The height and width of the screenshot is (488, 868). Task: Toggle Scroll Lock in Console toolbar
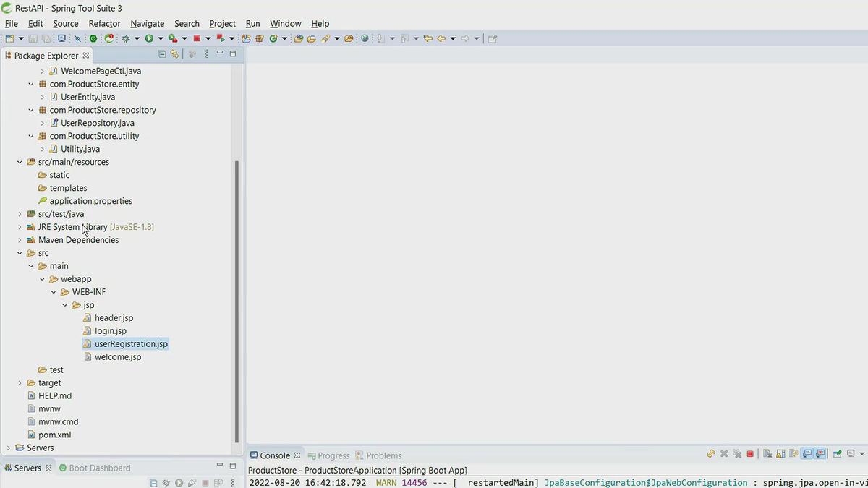coord(780,454)
